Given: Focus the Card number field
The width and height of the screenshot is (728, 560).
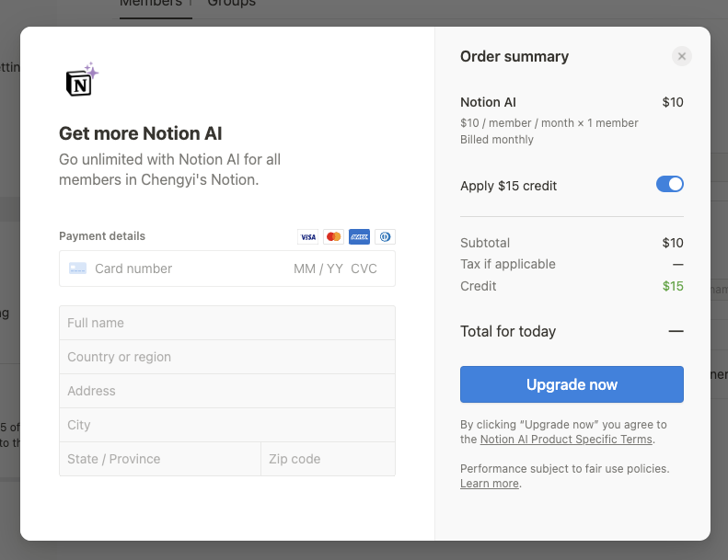Looking at the screenshot, I should tap(184, 269).
